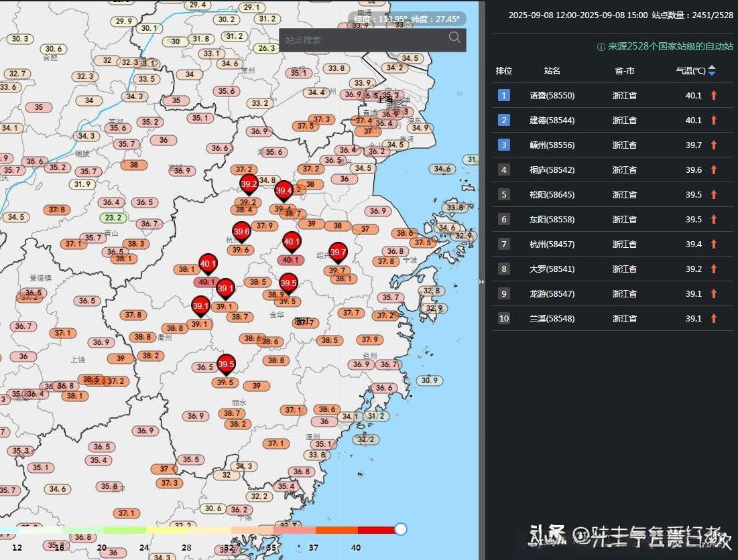738x560 pixels.
Task: Open station 桐庐(58542) from the list
Action: (552, 169)
